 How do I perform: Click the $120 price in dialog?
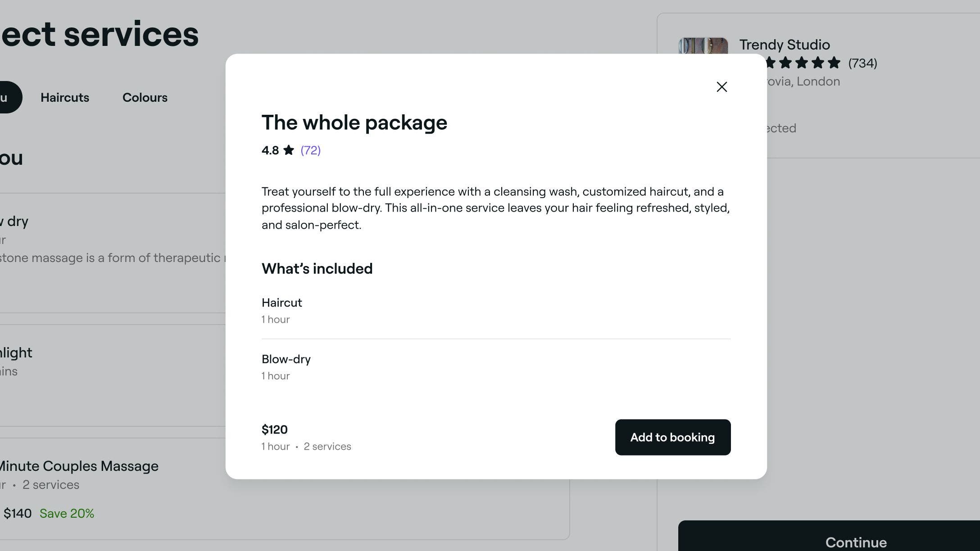pos(274,429)
